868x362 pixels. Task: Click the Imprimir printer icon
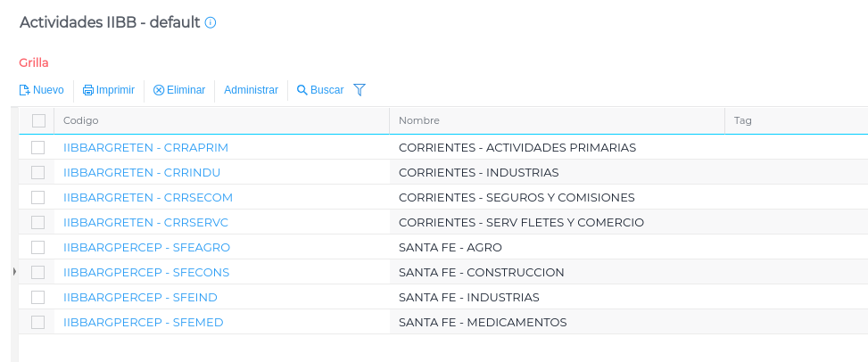pyautogui.click(x=88, y=90)
